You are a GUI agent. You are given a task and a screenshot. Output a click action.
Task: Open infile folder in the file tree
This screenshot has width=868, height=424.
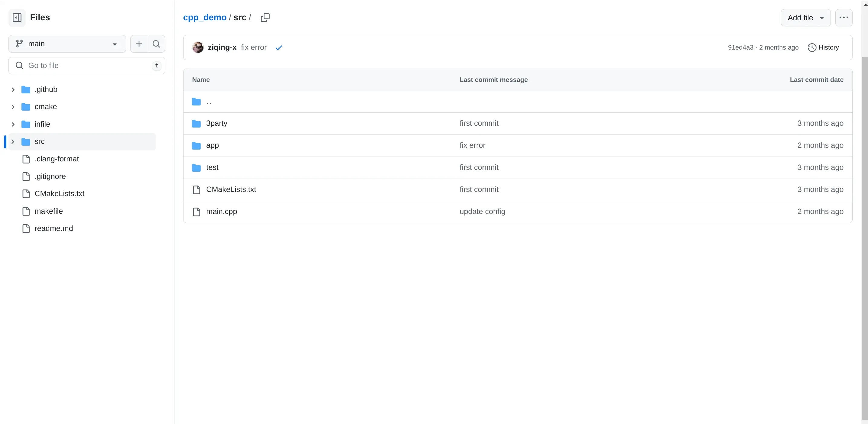click(42, 124)
